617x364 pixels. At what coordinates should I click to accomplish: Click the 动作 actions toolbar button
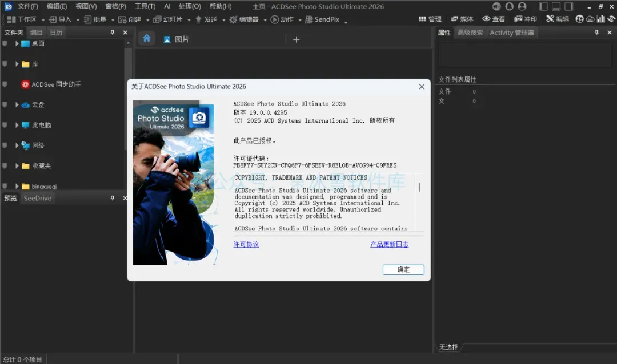click(282, 19)
